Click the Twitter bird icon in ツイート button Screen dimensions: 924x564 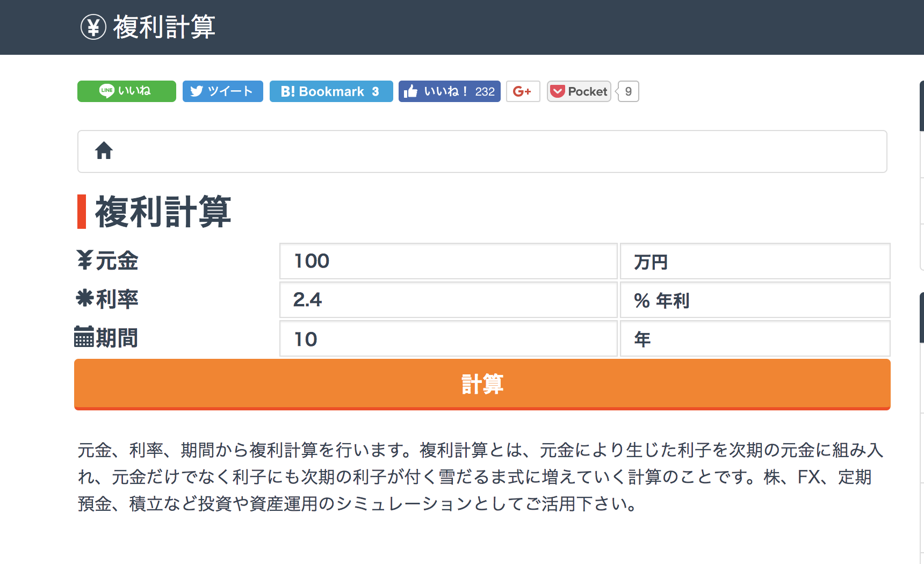197,91
